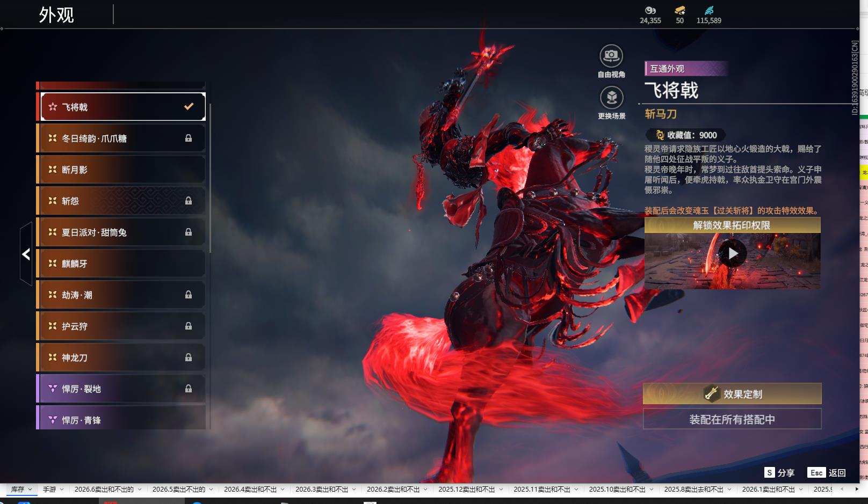The height and width of the screenshot is (504, 868).
Task: Click the lock icon on 冬日绮韵·爪爪糖
Action: click(x=189, y=138)
